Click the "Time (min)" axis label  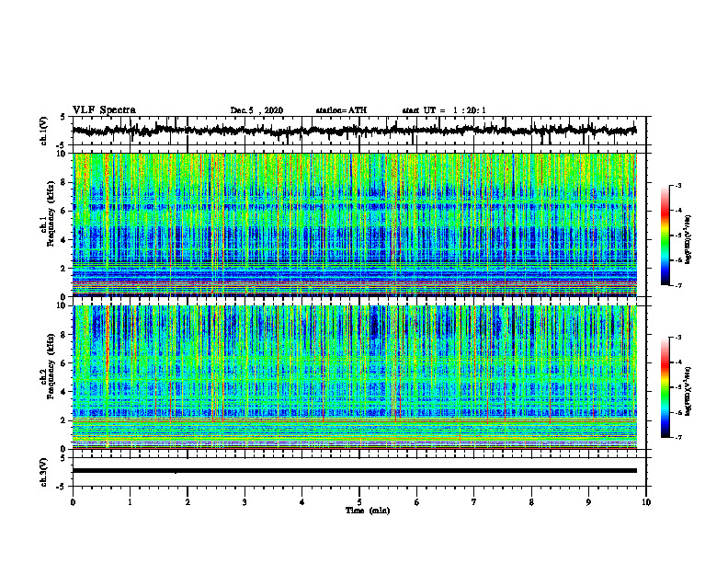pos(368,511)
